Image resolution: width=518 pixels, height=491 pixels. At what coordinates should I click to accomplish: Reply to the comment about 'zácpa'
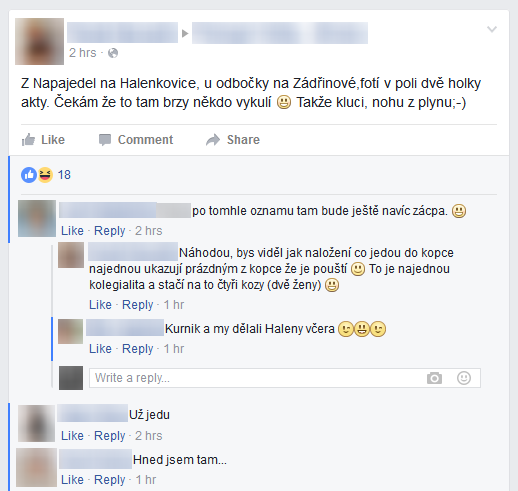point(109,231)
